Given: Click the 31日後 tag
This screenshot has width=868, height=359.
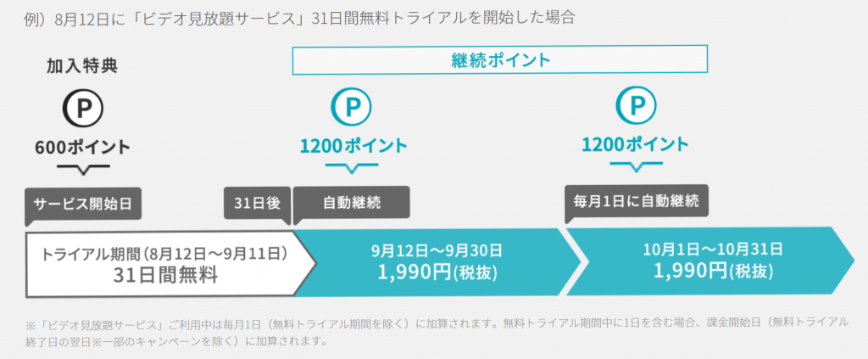Looking at the screenshot, I should (x=258, y=205).
